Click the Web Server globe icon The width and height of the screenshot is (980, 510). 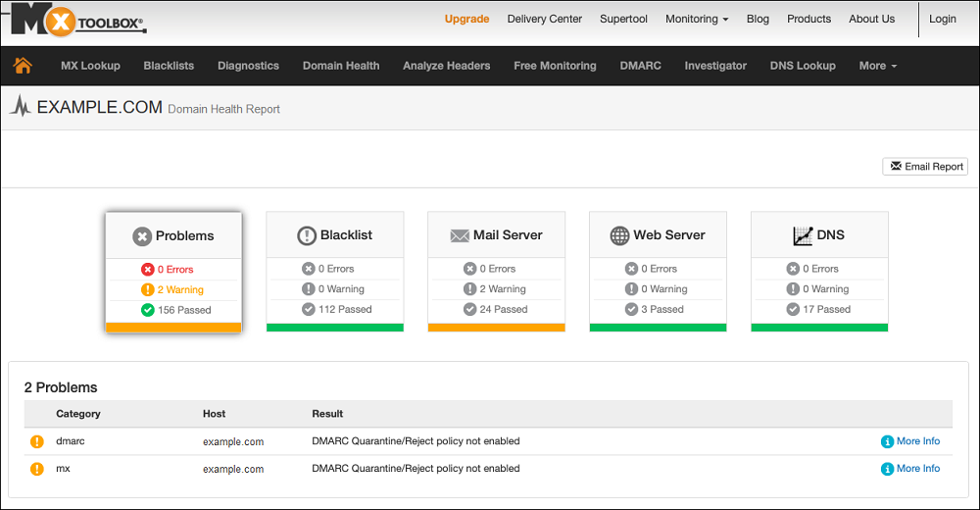(619, 235)
